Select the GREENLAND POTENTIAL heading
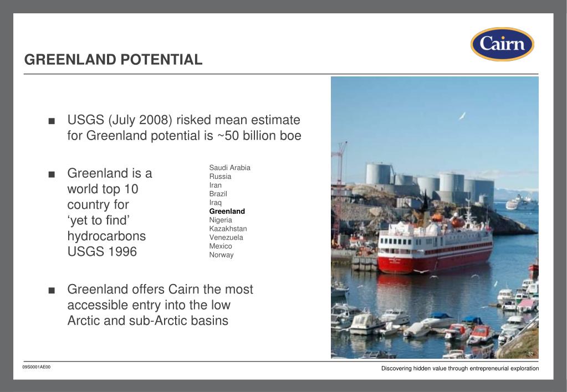The image size is (567, 392). pyautogui.click(x=113, y=60)
